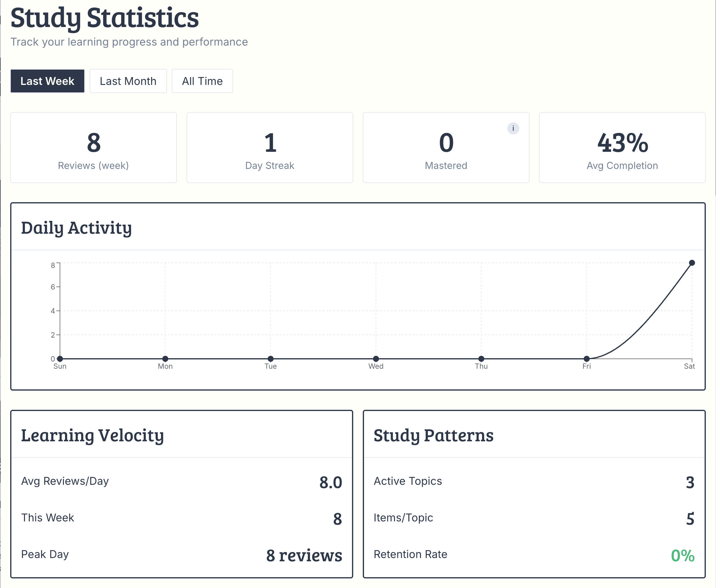Select the All Time filter
This screenshot has height=588, width=716.
(x=202, y=81)
